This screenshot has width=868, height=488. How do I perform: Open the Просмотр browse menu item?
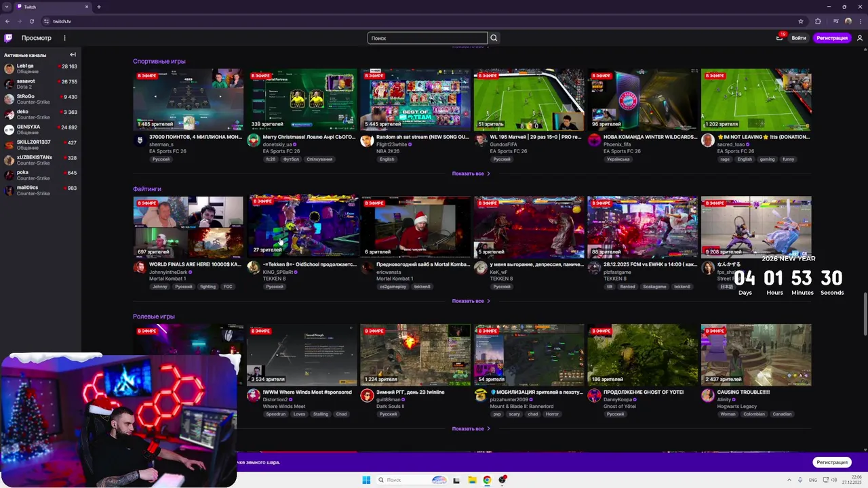36,38
